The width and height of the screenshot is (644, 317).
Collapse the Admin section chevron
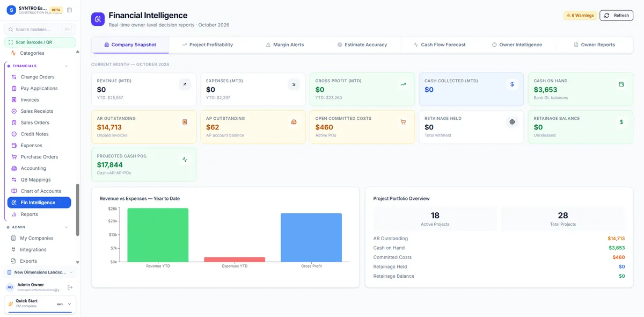click(x=67, y=227)
